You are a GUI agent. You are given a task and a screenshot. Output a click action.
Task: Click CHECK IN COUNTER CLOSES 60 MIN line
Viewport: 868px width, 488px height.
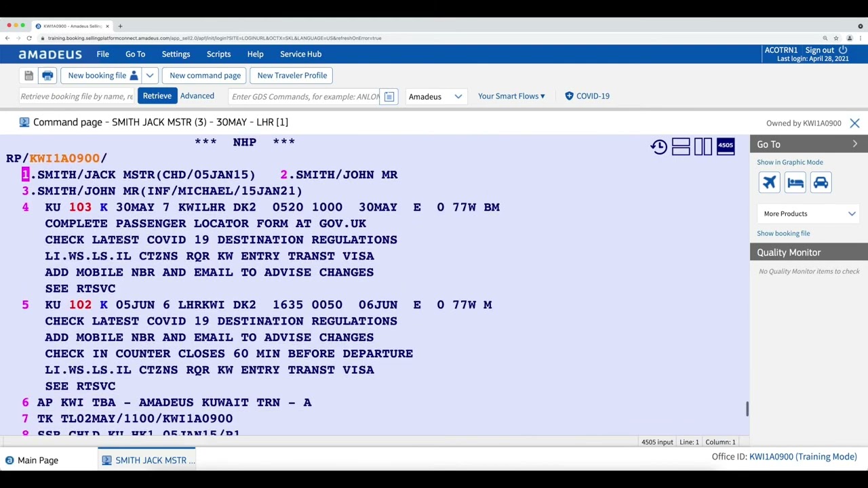click(x=229, y=354)
